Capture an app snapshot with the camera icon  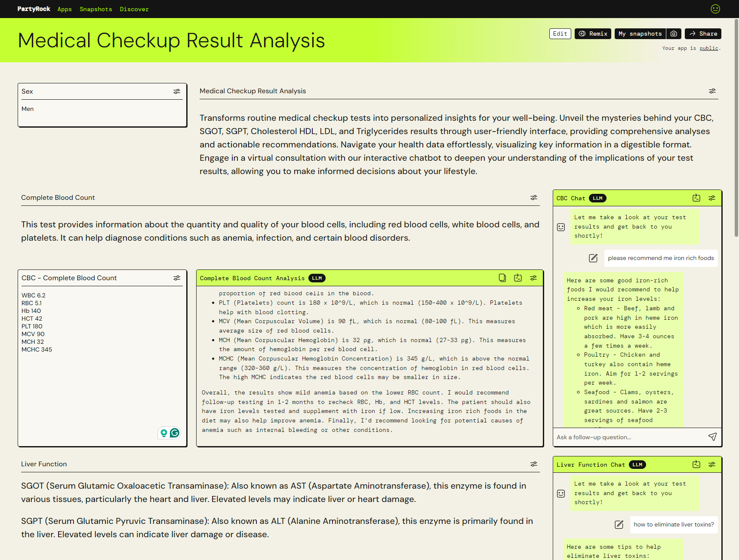click(674, 34)
